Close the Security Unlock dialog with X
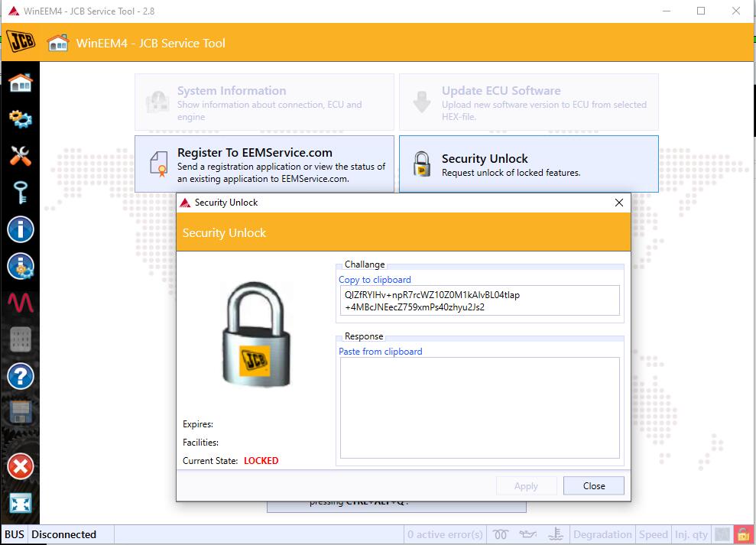The height and width of the screenshot is (545, 756). (619, 203)
